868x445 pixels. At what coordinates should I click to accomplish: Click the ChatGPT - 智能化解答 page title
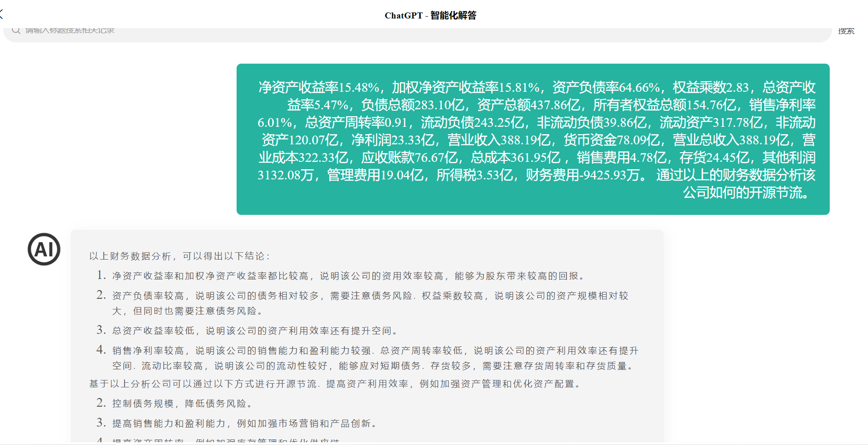[x=430, y=15]
